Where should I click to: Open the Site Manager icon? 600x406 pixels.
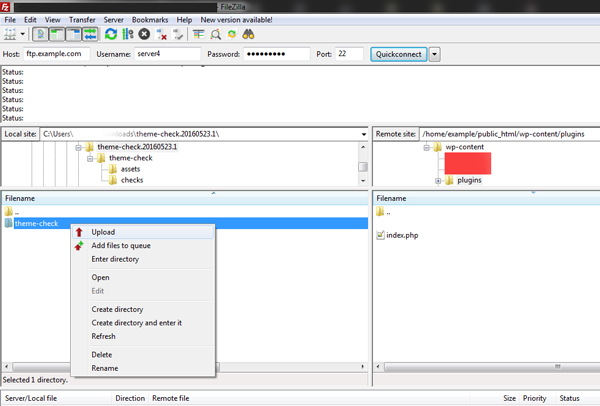coord(10,34)
